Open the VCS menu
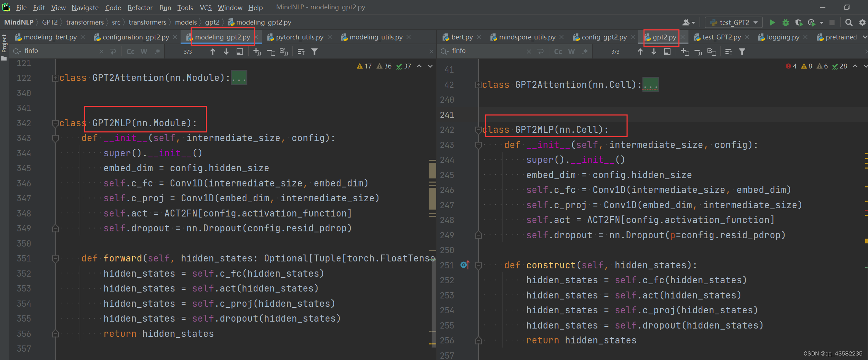 pyautogui.click(x=205, y=7)
